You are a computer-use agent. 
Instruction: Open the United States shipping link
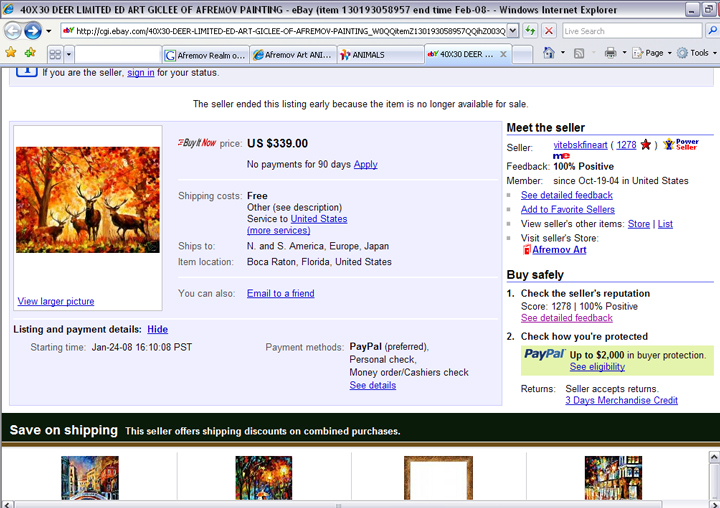(x=319, y=219)
